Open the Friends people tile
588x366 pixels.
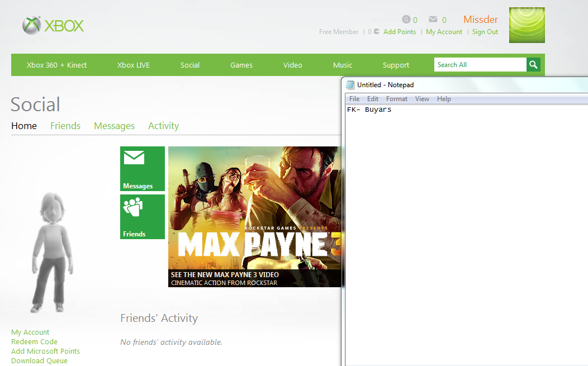(143, 217)
